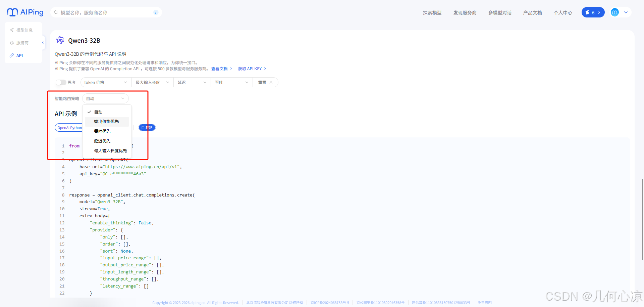Click the blue 复制 copy button
Screen dimensions: 644x307
147,128
